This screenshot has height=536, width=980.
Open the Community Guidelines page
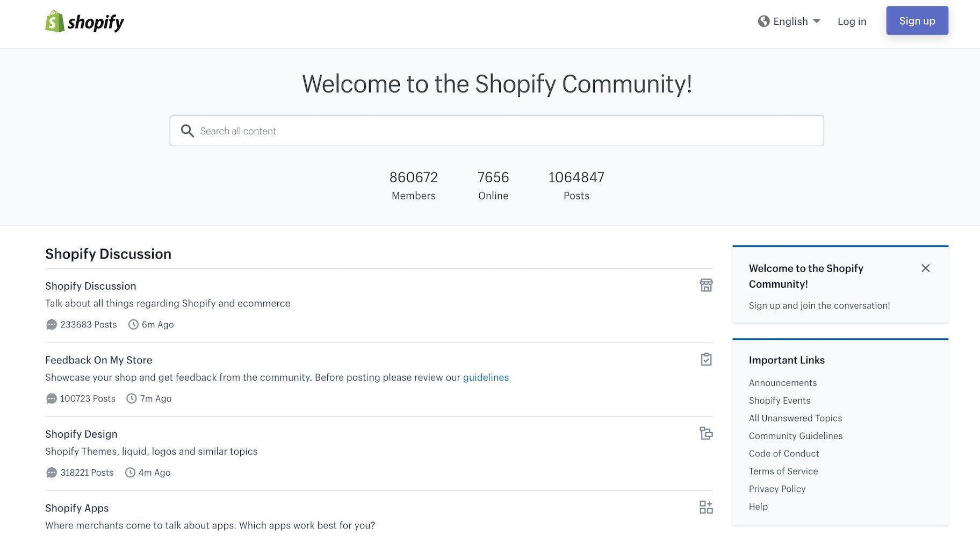795,435
